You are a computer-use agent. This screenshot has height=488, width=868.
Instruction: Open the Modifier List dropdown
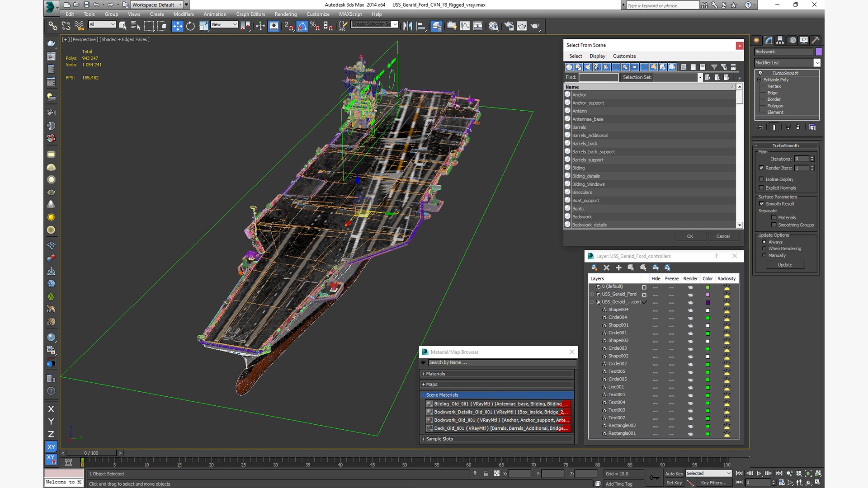click(x=787, y=63)
